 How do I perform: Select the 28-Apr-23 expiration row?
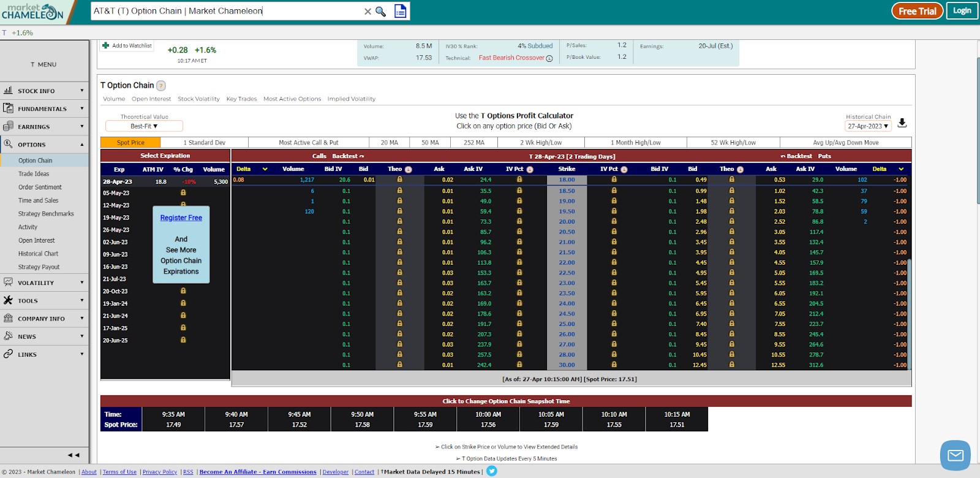point(165,181)
